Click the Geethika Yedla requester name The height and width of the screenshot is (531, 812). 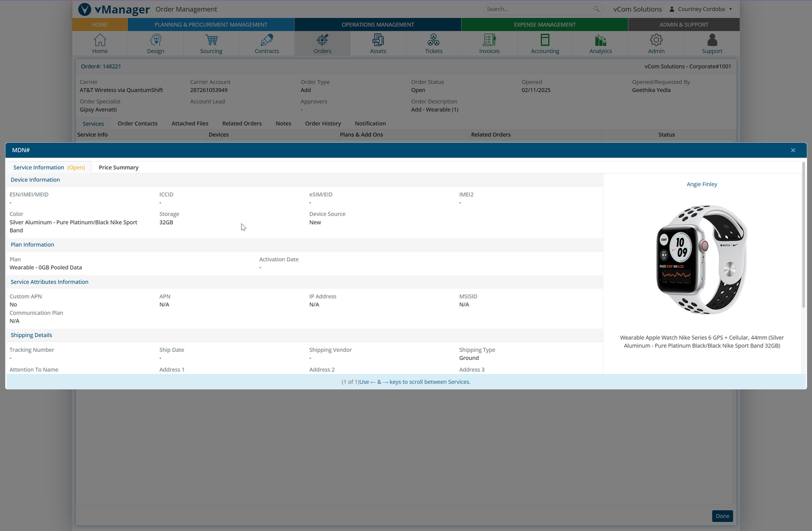coord(651,90)
